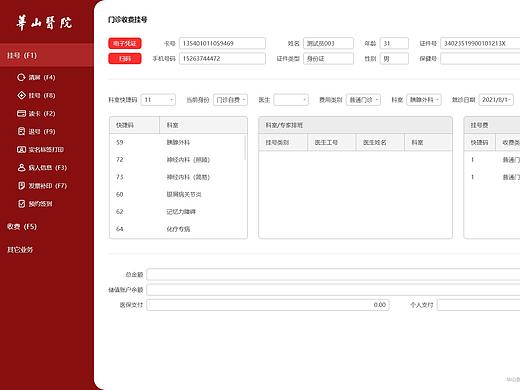Click the 卡号 input field
The height and width of the screenshot is (390, 520).
pos(222,43)
